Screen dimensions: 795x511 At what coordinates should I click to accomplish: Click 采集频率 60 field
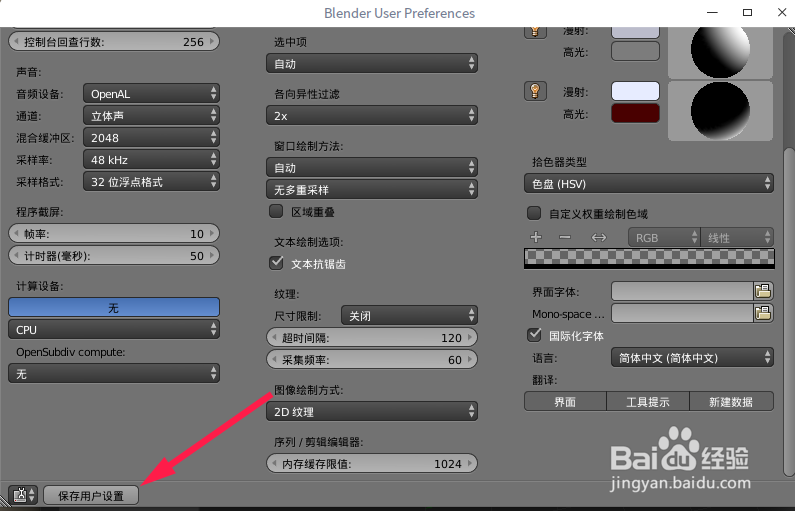point(372,359)
